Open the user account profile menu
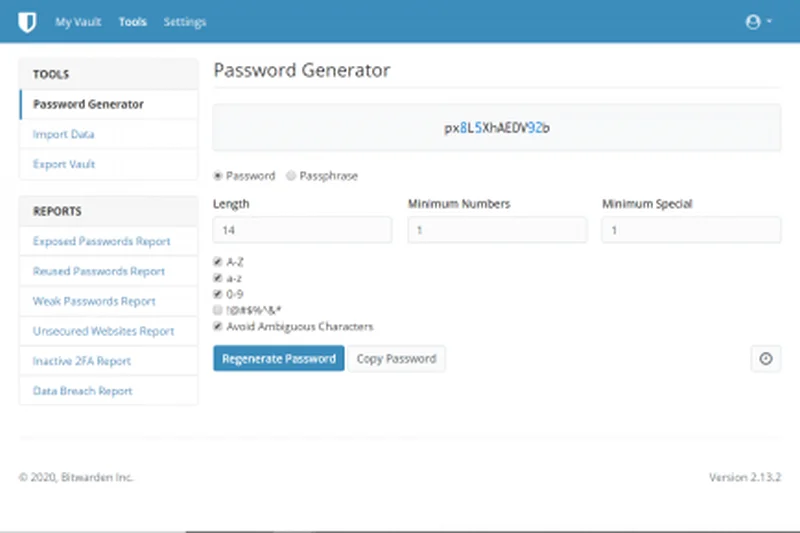The width and height of the screenshot is (800, 533). [x=758, y=21]
